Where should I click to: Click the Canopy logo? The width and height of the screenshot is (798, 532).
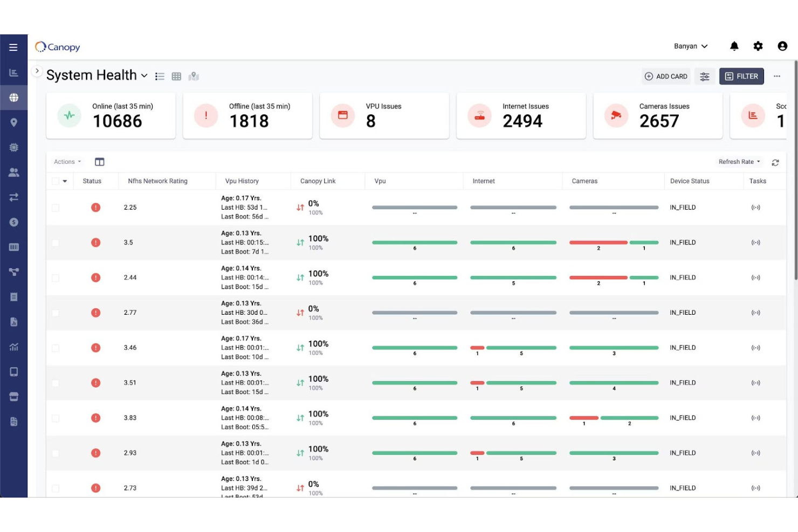pos(58,47)
